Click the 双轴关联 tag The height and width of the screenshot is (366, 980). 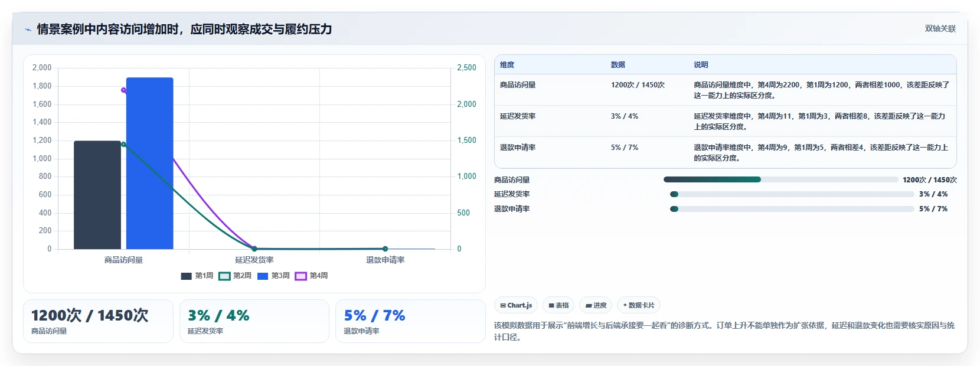[x=940, y=29]
